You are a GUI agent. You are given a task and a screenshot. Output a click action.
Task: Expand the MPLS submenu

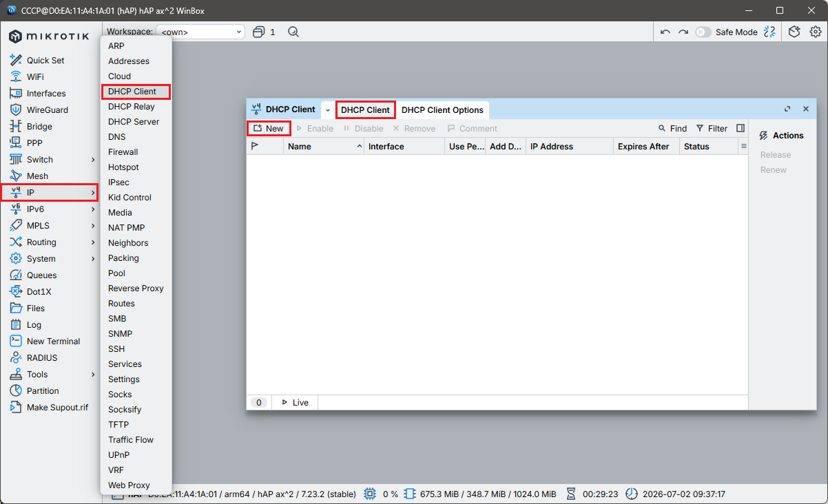(x=52, y=226)
